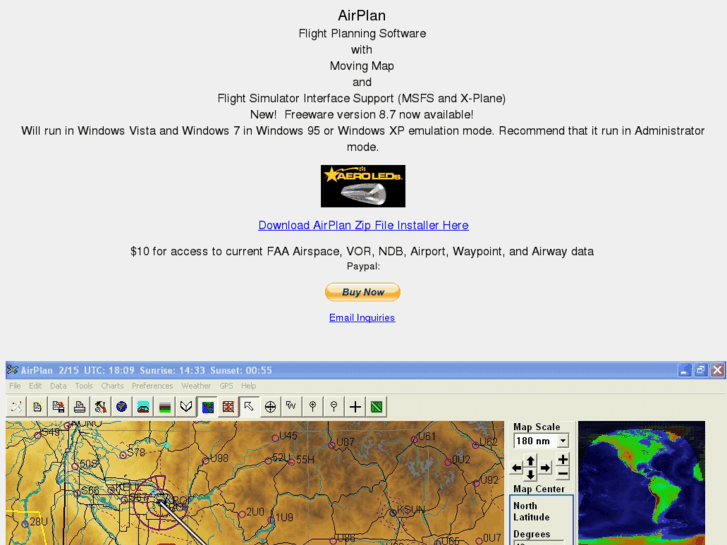Click the 0U2 airport marker on map

click(x=448, y=462)
